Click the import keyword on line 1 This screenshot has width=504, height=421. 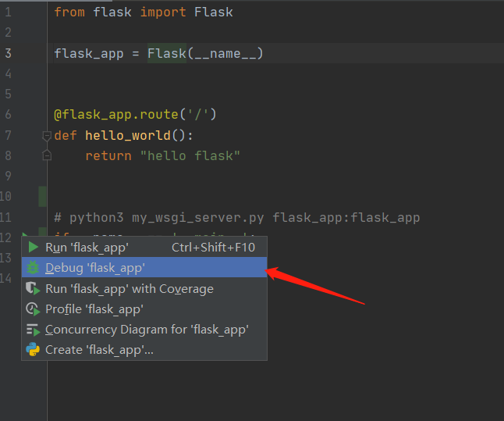[x=163, y=12]
